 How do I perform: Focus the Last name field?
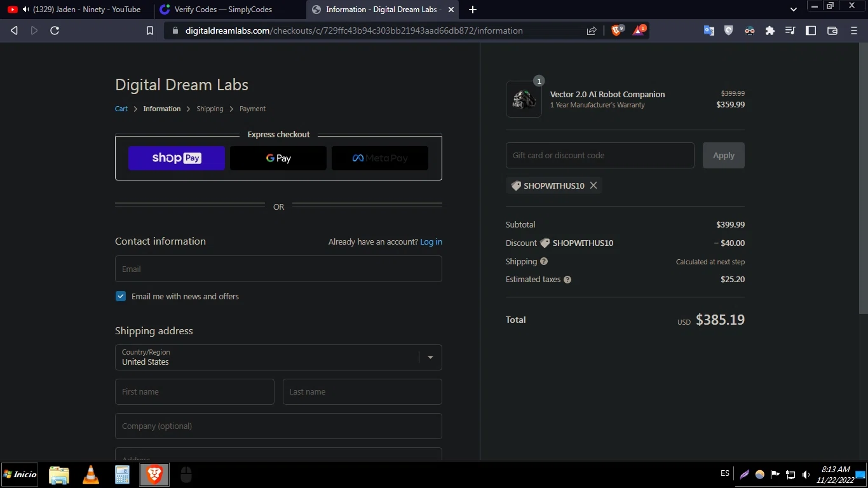(x=362, y=391)
